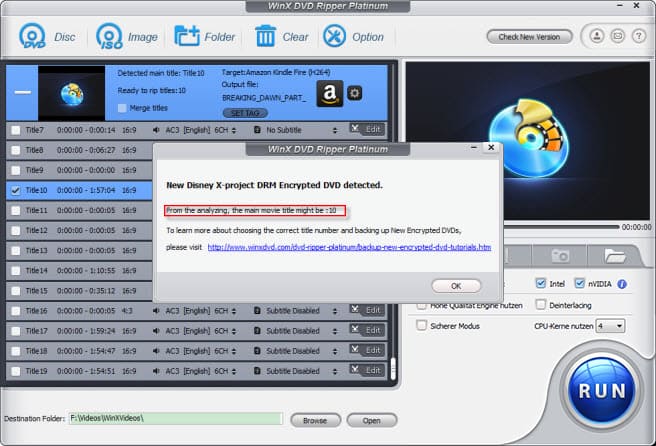This screenshot has height=446, width=656.
Task: Edit Title19 with the Edit button
Action: tap(367, 370)
